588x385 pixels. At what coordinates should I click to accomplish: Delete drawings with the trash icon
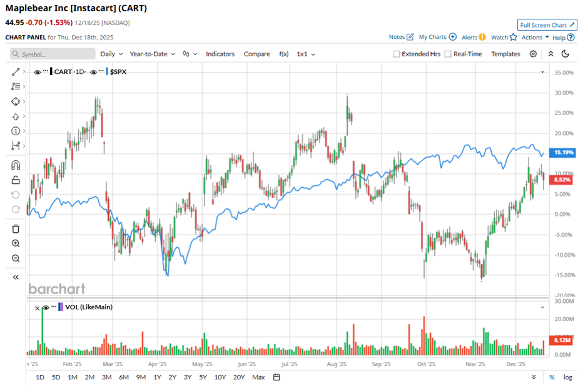16,229
